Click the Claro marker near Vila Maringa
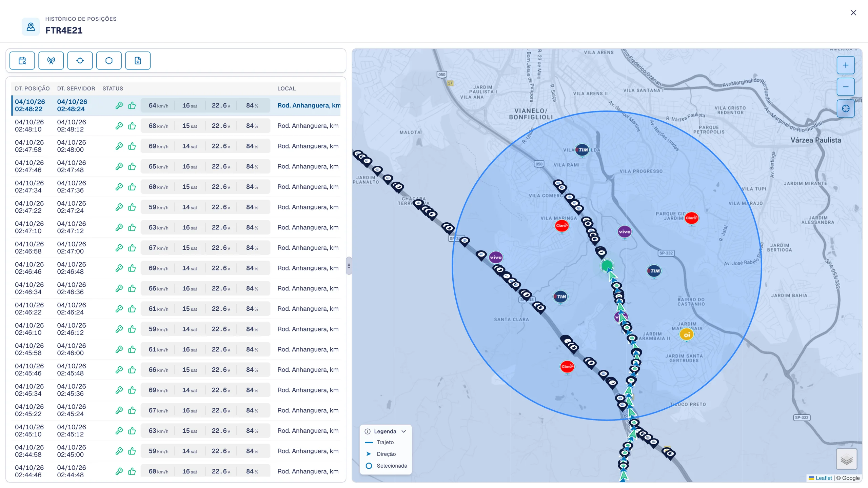This screenshot has height=488, width=868. tap(562, 226)
